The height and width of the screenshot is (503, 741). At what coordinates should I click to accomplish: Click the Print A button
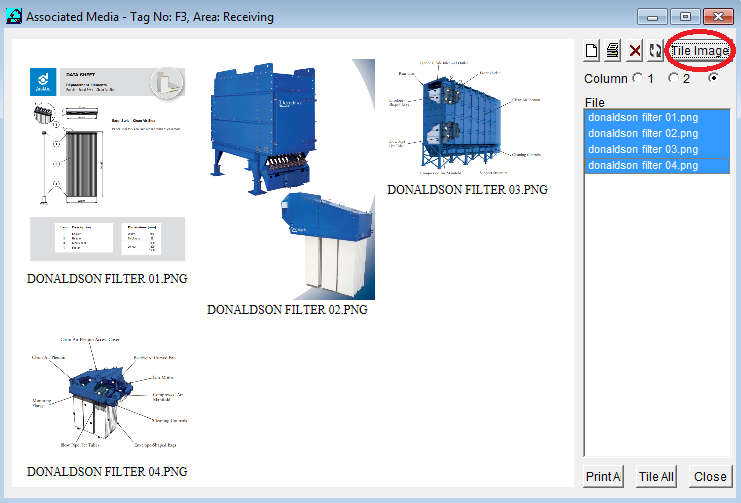(x=603, y=476)
